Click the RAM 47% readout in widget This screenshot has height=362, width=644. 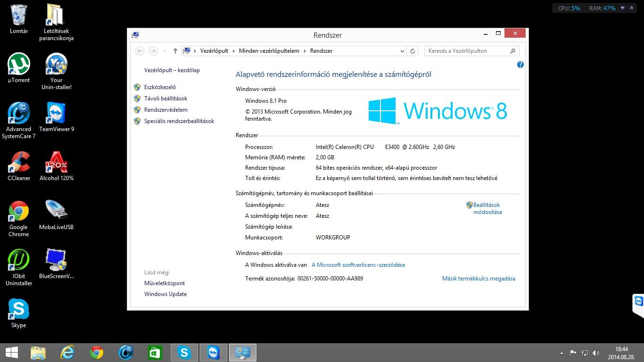coord(602,8)
